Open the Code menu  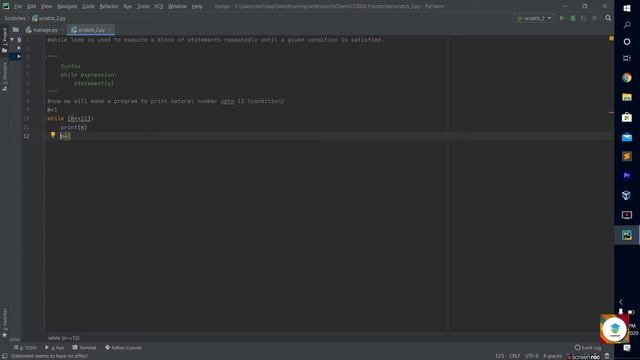[x=88, y=7]
